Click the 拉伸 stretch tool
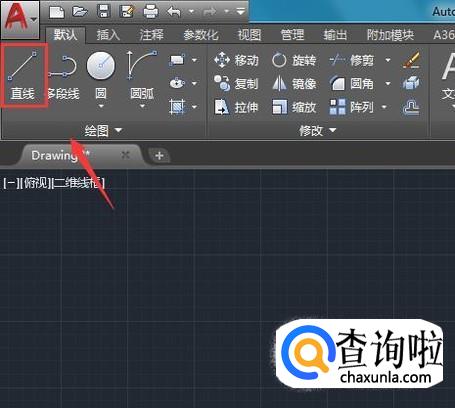The width and height of the screenshot is (455, 408). [x=236, y=107]
